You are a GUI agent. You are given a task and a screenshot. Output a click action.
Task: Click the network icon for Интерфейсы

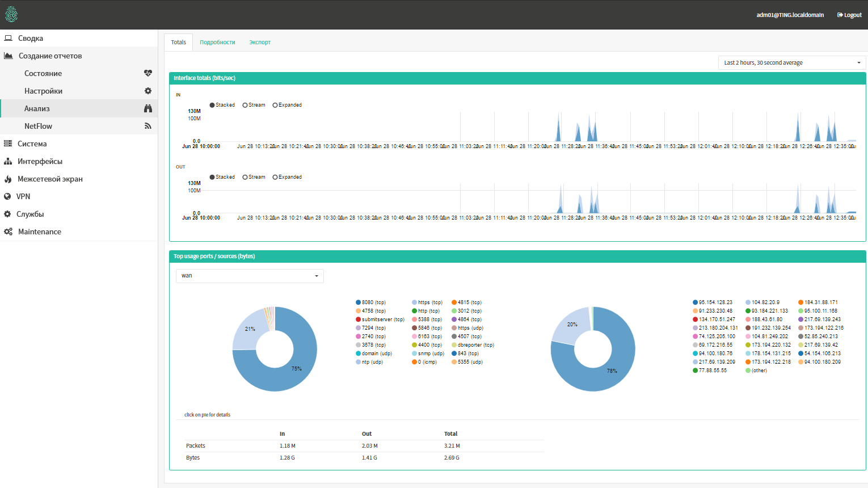point(8,162)
